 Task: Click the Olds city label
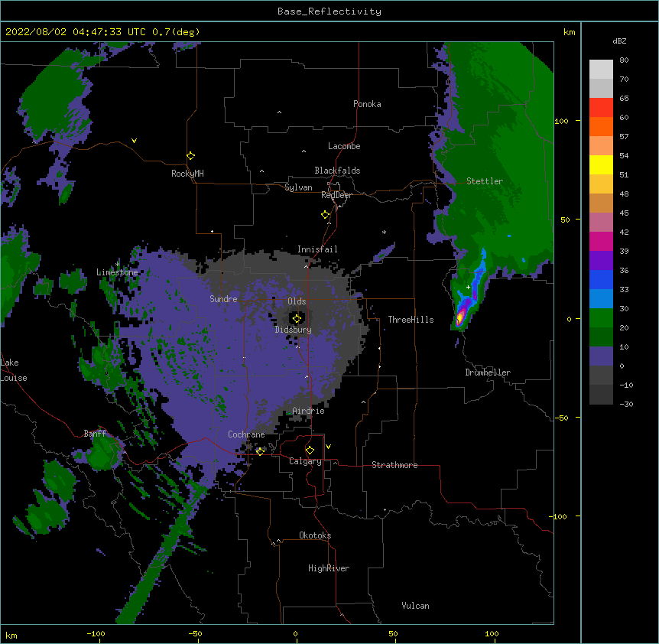pyautogui.click(x=297, y=301)
